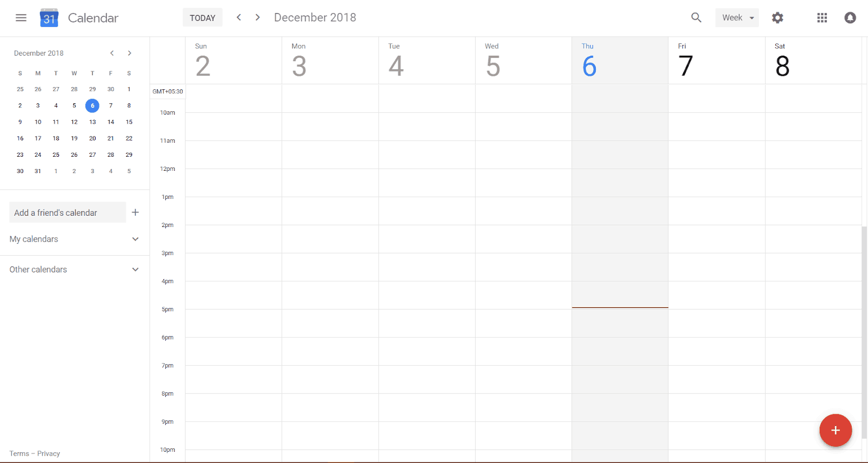The width and height of the screenshot is (868, 463).
Task: Select December 22 in mini calendar
Action: [x=129, y=138]
